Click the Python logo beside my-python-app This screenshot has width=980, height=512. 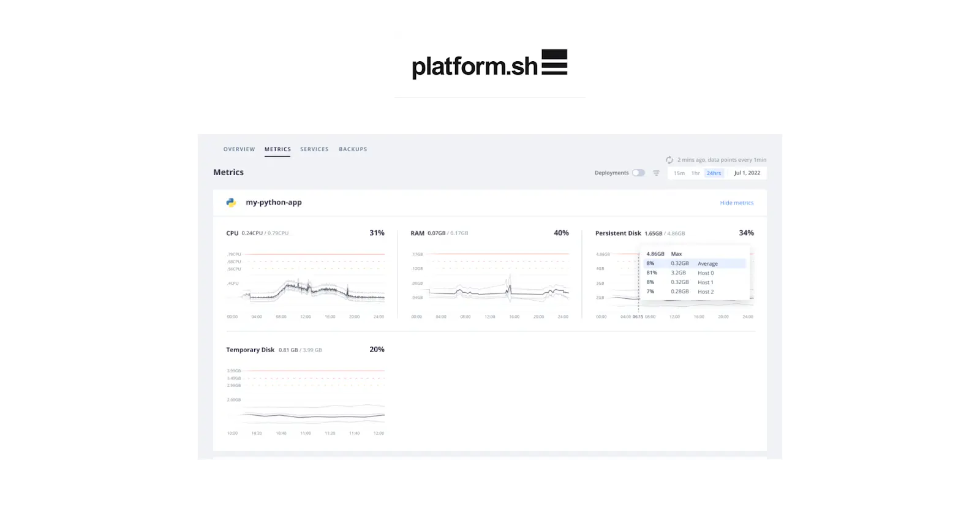pyautogui.click(x=231, y=203)
